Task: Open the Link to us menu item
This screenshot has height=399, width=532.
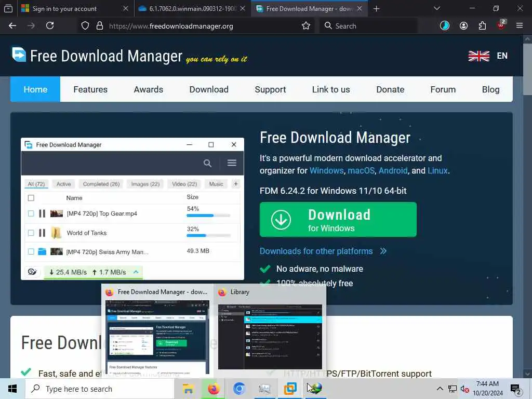Action: tap(331, 89)
